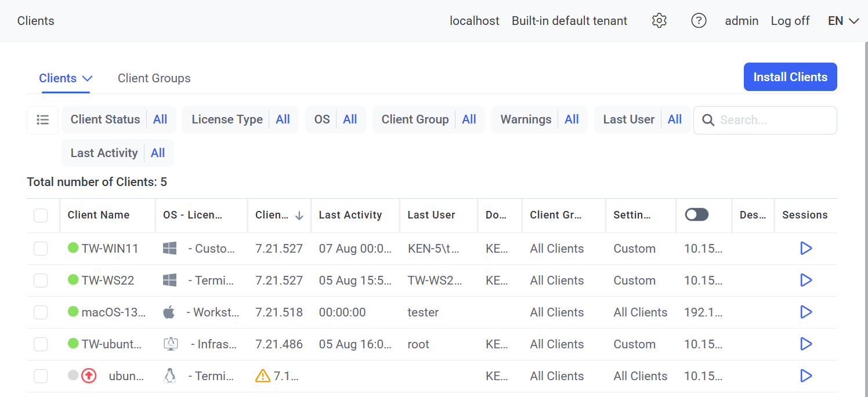Screen dimensions: 868x397
Task: Open the settings gear icon
Action: (x=659, y=21)
